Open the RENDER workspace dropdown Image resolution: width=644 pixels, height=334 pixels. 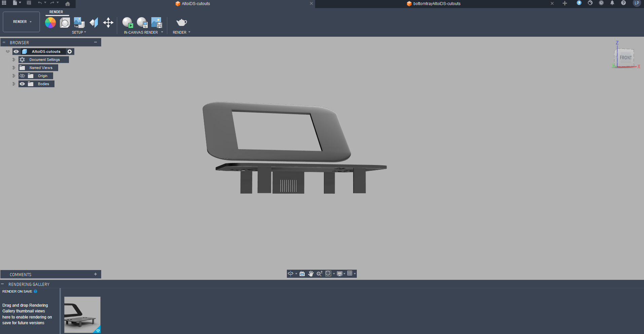tap(22, 22)
